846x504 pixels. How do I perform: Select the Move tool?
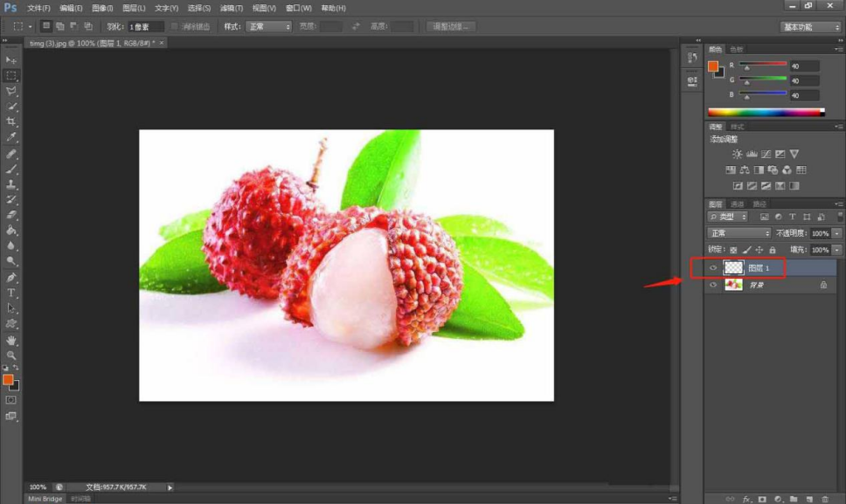pyautogui.click(x=11, y=59)
